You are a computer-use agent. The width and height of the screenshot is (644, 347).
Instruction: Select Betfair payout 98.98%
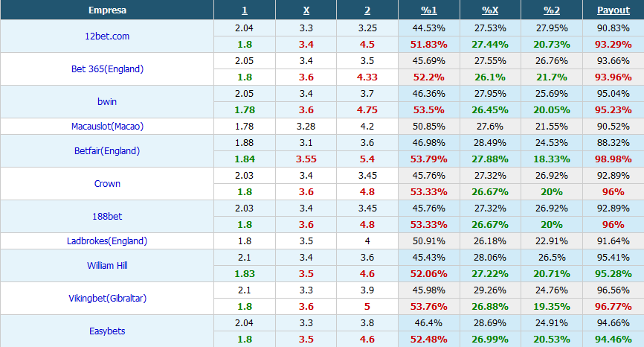click(614, 159)
